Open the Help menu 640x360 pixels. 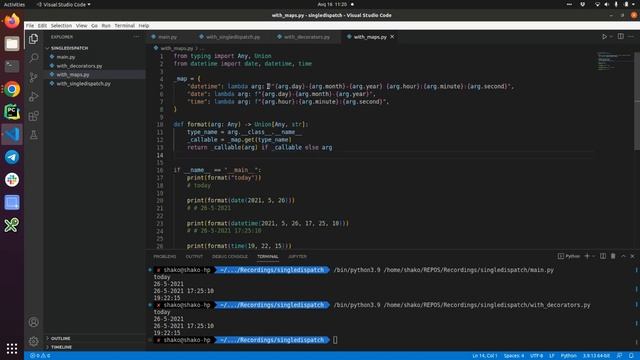pyautogui.click(x=144, y=25)
